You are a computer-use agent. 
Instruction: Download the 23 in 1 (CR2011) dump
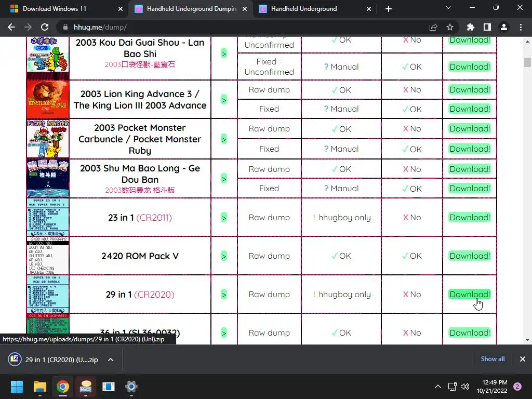tap(470, 218)
